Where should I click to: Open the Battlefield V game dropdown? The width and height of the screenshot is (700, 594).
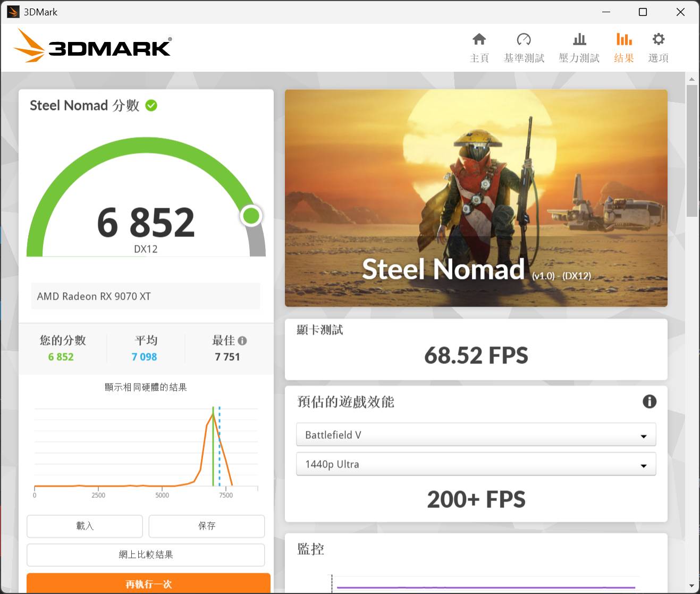pyautogui.click(x=476, y=435)
